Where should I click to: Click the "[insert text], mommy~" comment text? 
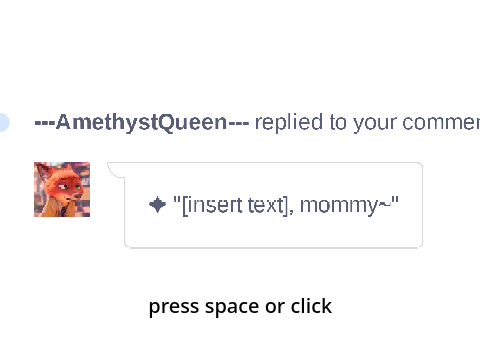pos(286,205)
